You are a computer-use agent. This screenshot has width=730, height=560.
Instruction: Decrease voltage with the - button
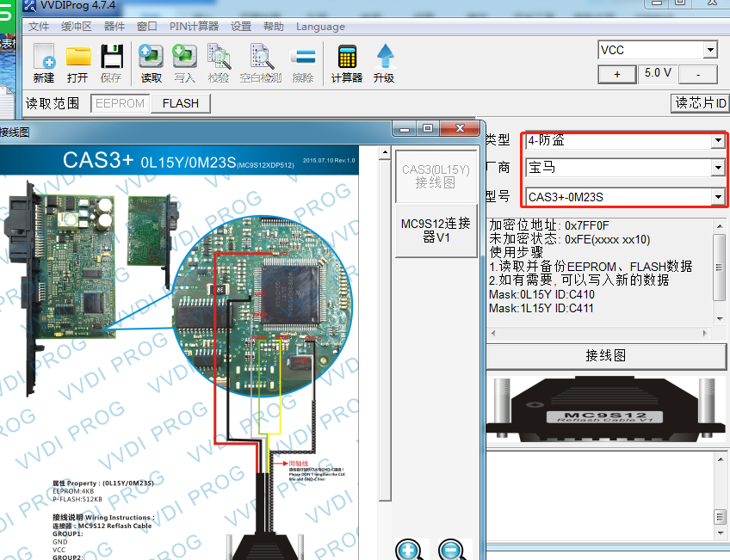698,74
